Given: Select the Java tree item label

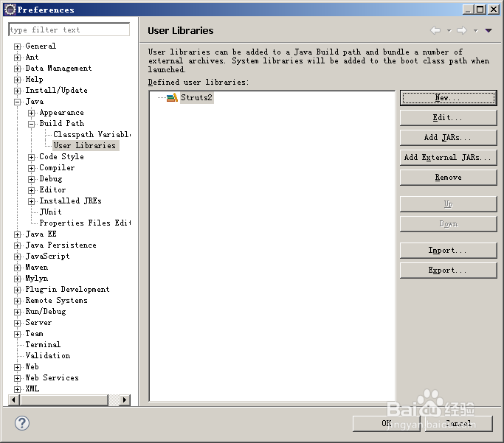Looking at the screenshot, I should click(35, 102).
